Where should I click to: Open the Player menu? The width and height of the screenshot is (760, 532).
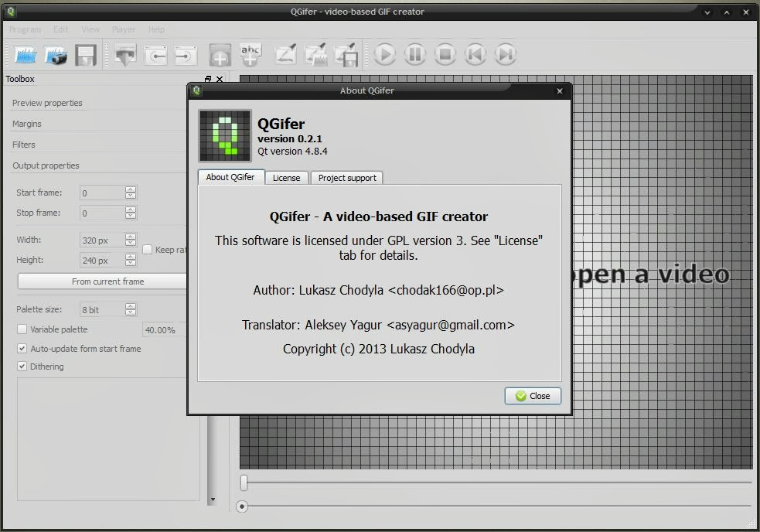point(124,29)
